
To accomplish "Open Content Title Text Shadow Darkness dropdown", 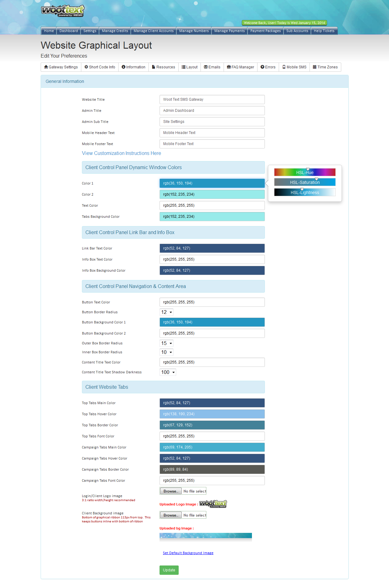I will point(168,372).
